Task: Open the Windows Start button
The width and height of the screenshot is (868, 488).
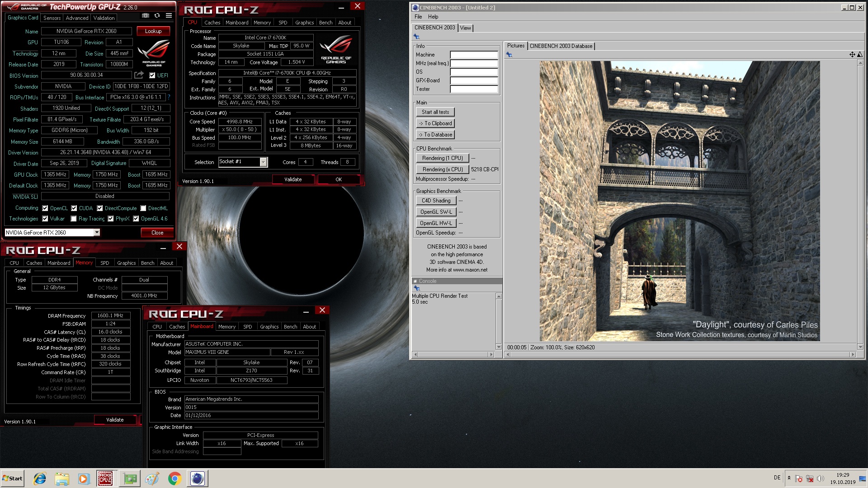Action: (12, 479)
